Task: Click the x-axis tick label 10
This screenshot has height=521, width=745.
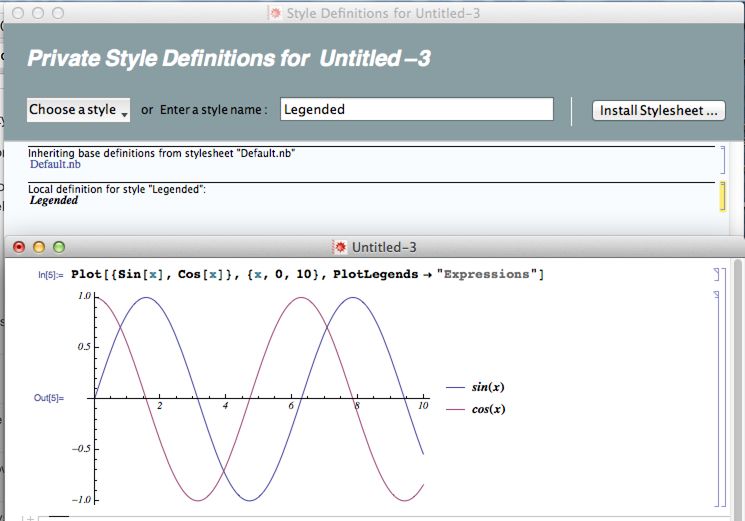Action: coord(423,405)
